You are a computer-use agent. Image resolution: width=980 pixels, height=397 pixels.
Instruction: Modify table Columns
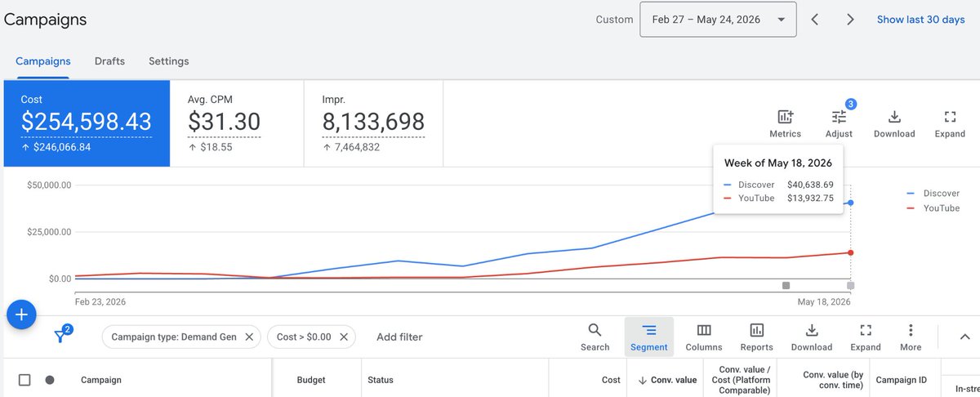click(704, 330)
